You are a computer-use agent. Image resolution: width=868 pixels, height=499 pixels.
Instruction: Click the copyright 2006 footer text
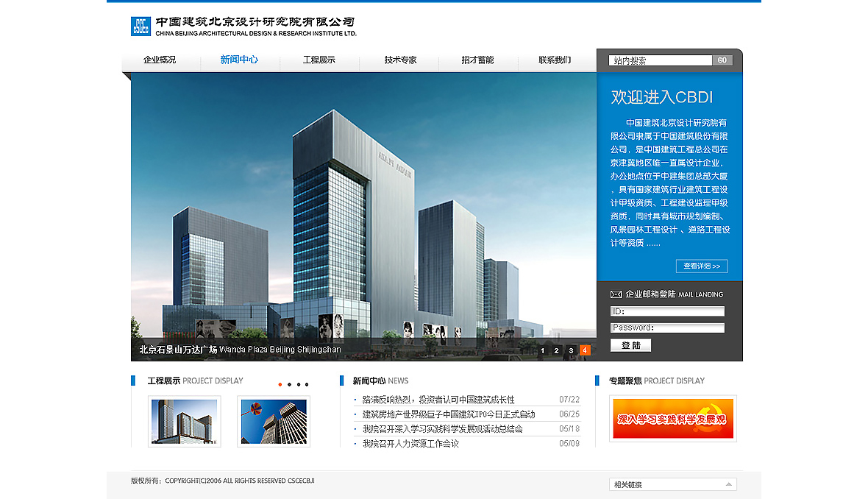click(223, 481)
